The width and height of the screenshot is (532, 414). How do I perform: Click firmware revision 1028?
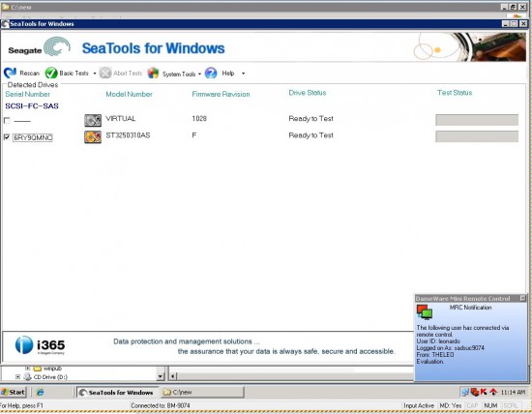coord(199,118)
